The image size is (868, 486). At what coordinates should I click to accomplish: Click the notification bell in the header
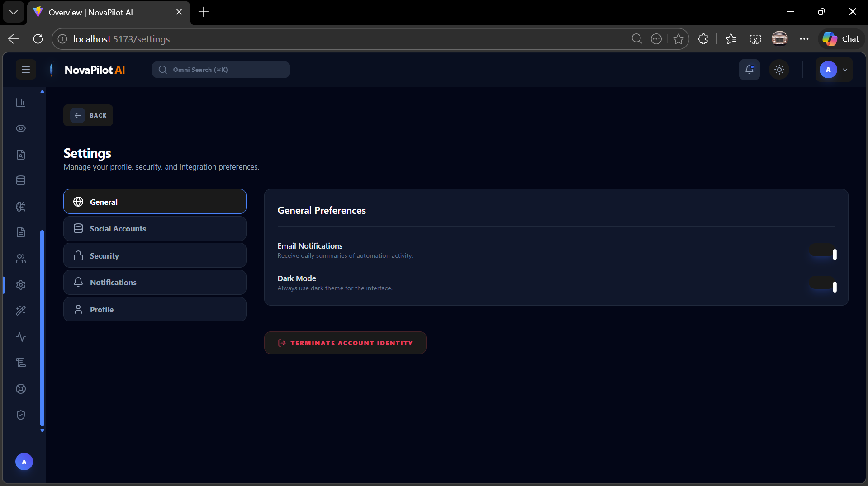(749, 70)
